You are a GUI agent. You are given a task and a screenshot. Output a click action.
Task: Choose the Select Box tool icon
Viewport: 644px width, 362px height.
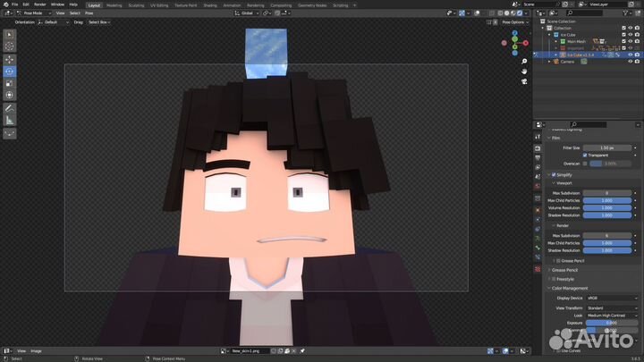10,35
